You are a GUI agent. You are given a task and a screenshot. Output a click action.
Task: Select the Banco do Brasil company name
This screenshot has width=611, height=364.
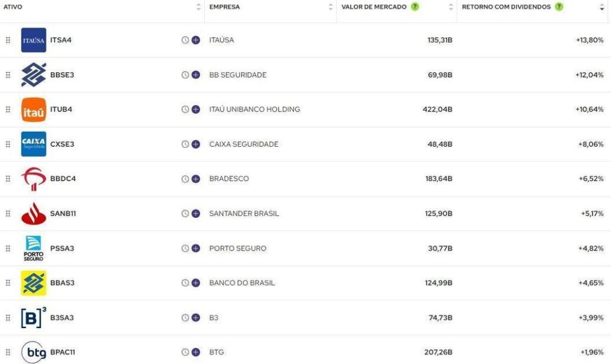(242, 283)
